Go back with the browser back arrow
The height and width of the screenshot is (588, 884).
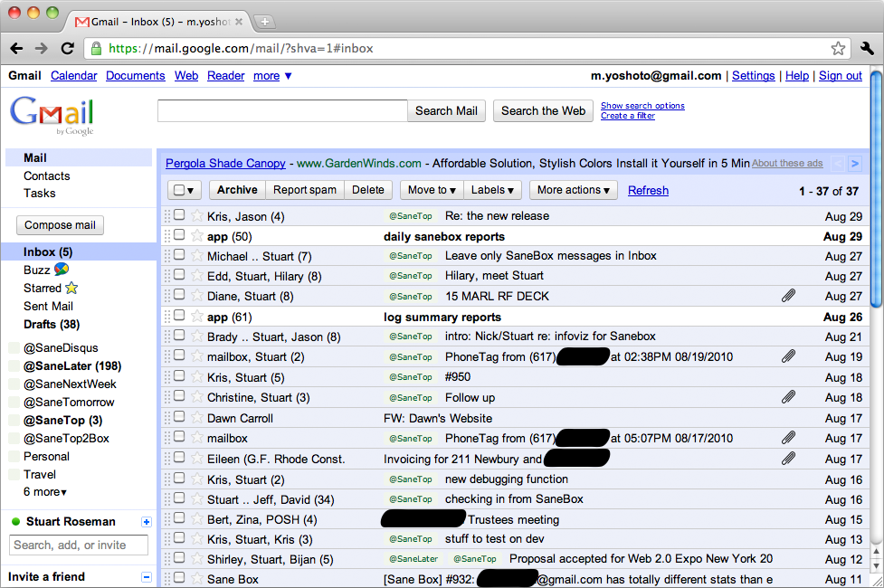tap(16, 49)
